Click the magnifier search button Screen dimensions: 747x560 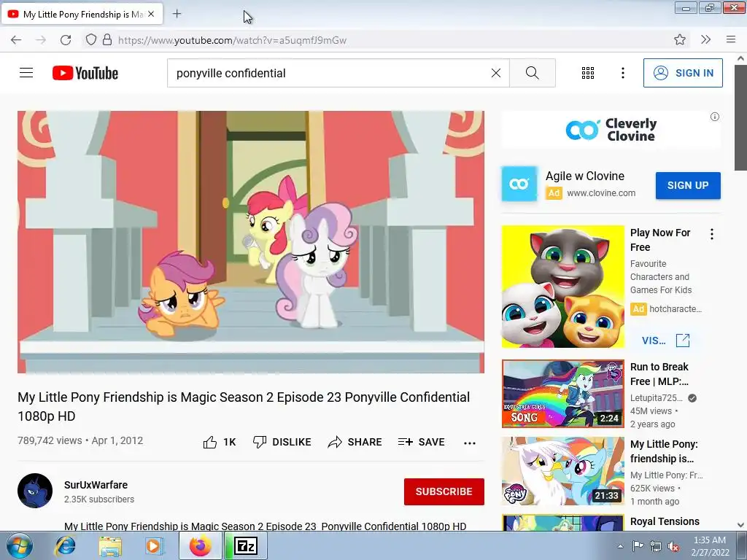click(x=532, y=73)
